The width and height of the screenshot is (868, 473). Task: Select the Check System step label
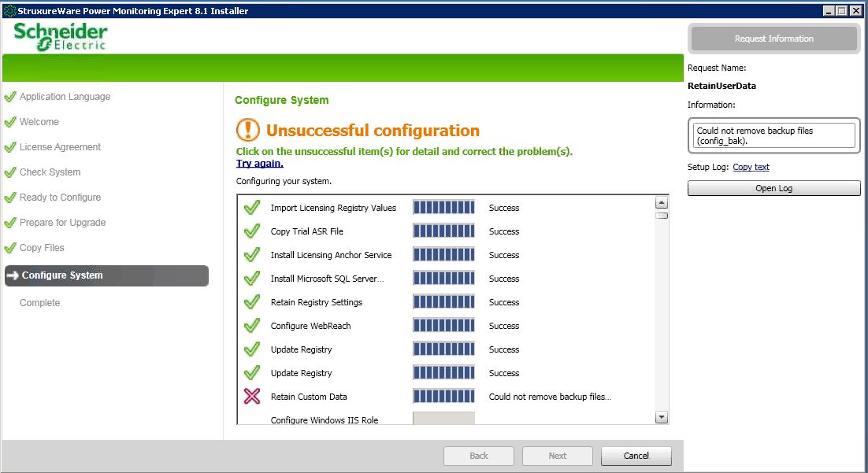pyautogui.click(x=50, y=172)
